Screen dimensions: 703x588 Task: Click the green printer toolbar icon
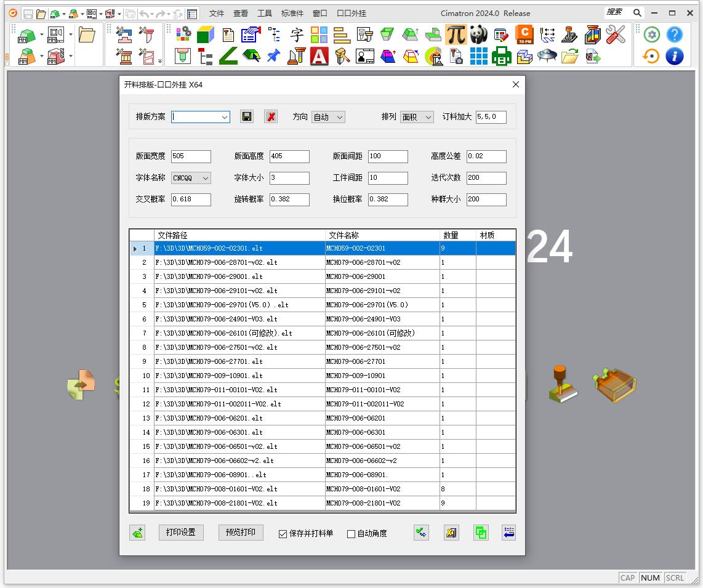[501, 57]
